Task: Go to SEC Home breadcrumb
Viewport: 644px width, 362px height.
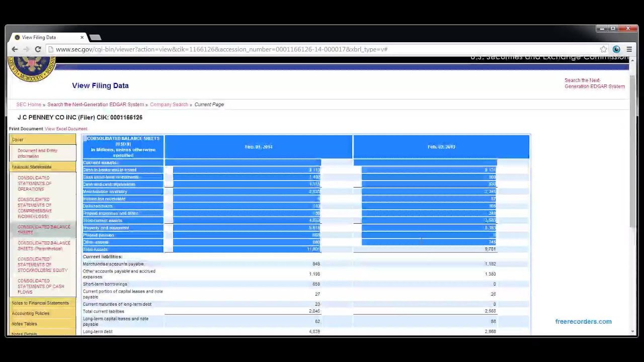Action: tap(29, 105)
